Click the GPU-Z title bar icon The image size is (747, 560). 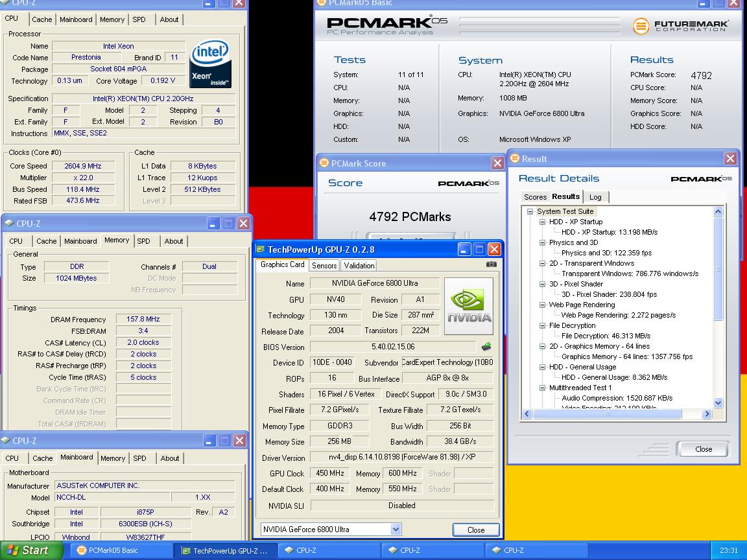point(260,249)
